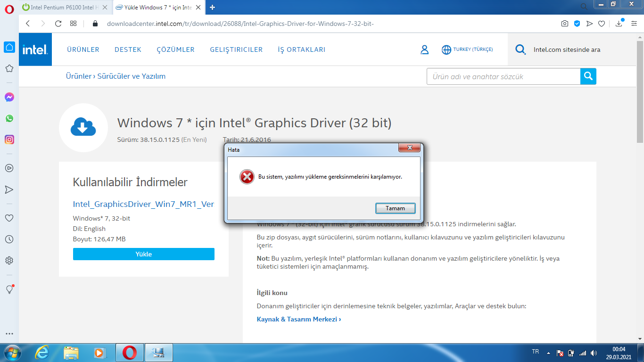The image size is (644, 362).
Task: Launch Messenger from the sidebar
Action: (9, 97)
